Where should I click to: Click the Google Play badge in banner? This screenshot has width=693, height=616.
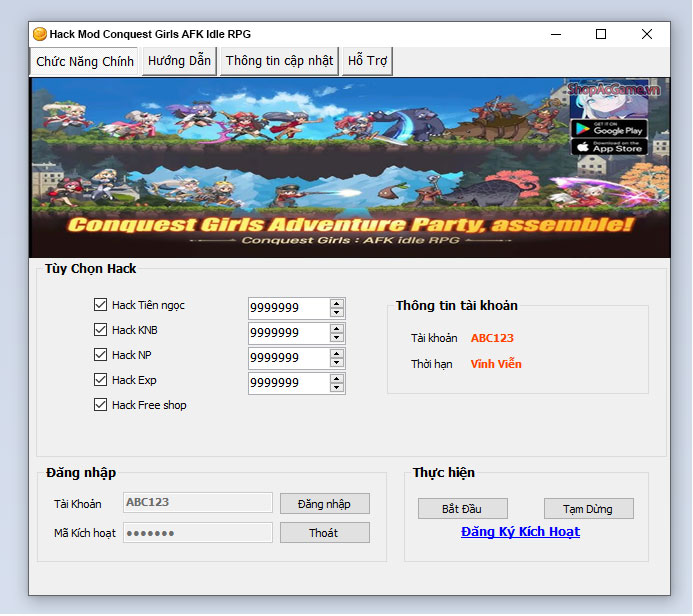(x=609, y=128)
